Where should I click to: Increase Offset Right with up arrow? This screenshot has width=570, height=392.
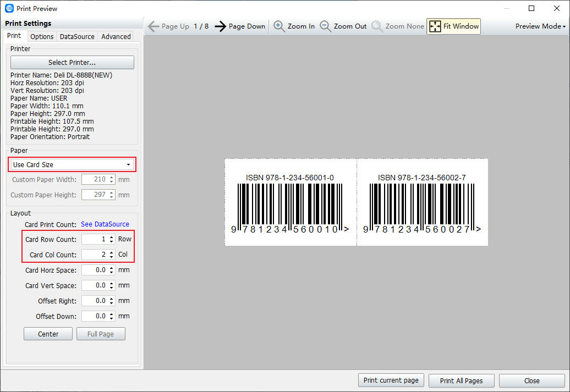point(111,299)
